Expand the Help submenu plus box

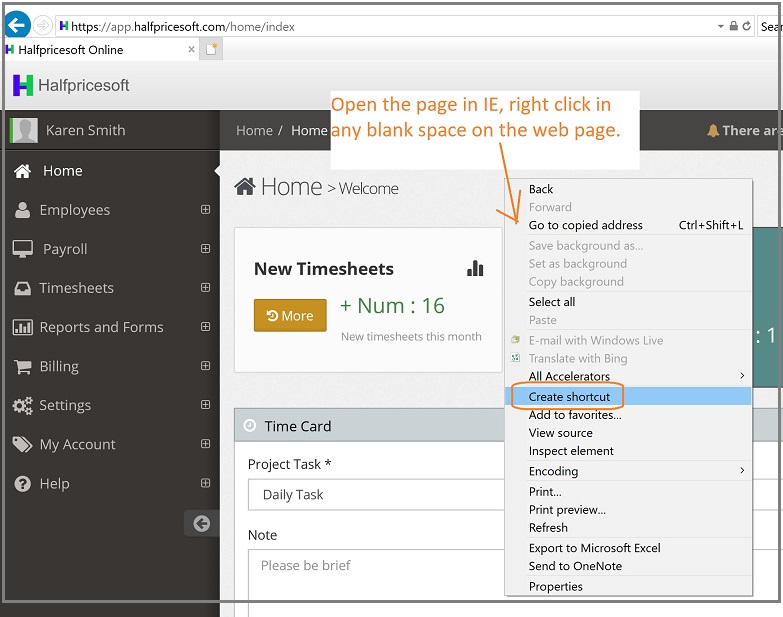point(205,483)
